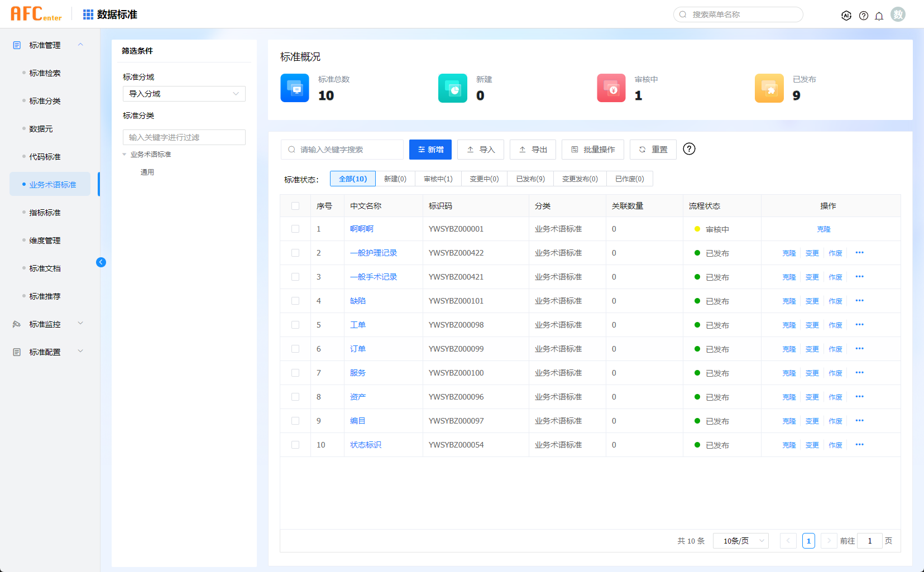
Task: Expand the 标准配置 menu
Action: point(80,352)
